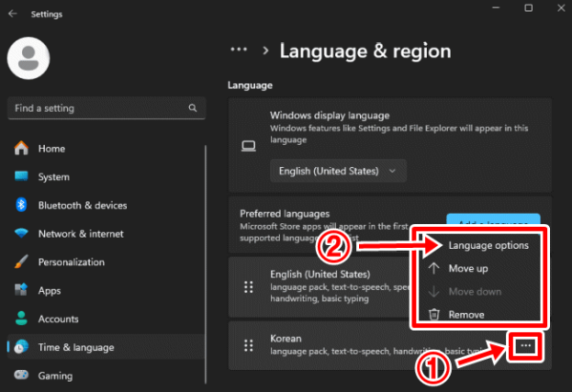Image resolution: width=572 pixels, height=392 pixels.
Task: Click the Network wifi icon
Action: [x=21, y=233]
